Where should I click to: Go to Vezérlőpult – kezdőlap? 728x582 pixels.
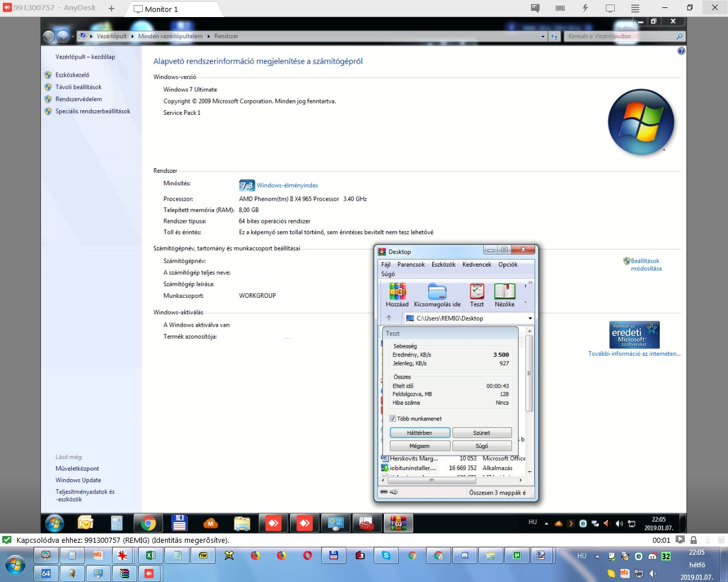tap(85, 57)
